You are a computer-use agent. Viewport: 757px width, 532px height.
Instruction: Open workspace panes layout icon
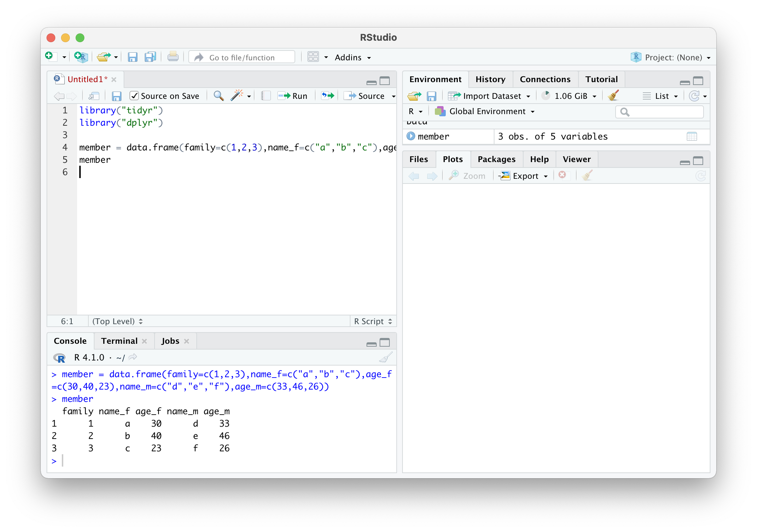coord(313,57)
